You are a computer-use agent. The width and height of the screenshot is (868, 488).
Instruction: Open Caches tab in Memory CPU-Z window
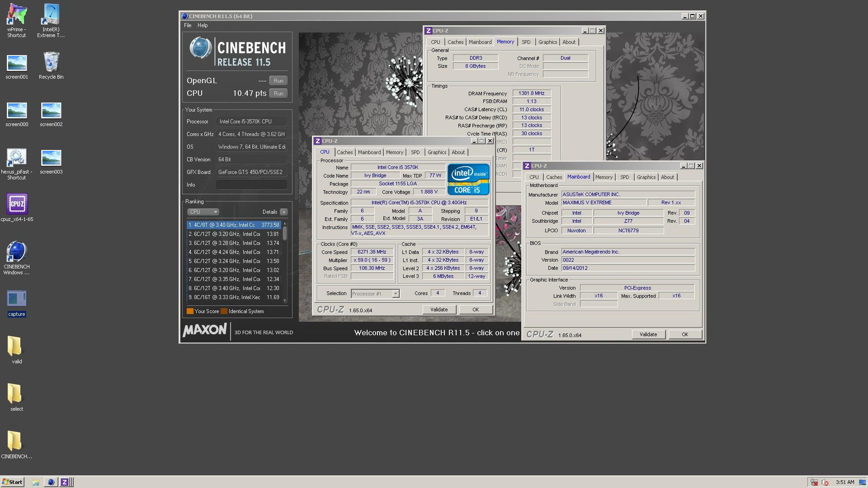click(x=455, y=42)
